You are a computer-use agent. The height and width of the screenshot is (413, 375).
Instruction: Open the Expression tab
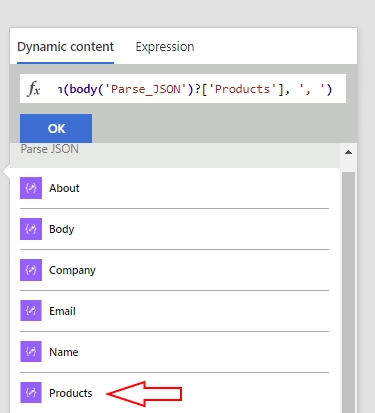click(165, 47)
